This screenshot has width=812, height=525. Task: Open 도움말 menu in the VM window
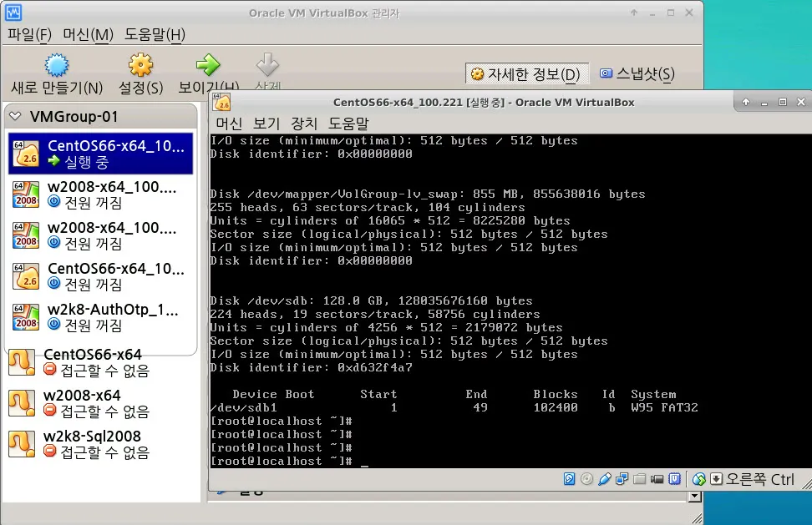click(x=348, y=123)
